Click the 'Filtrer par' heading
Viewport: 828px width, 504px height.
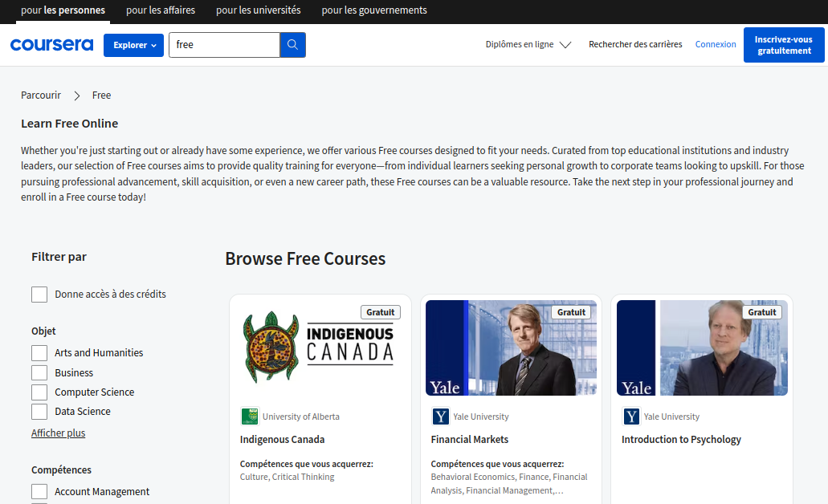pos(59,257)
